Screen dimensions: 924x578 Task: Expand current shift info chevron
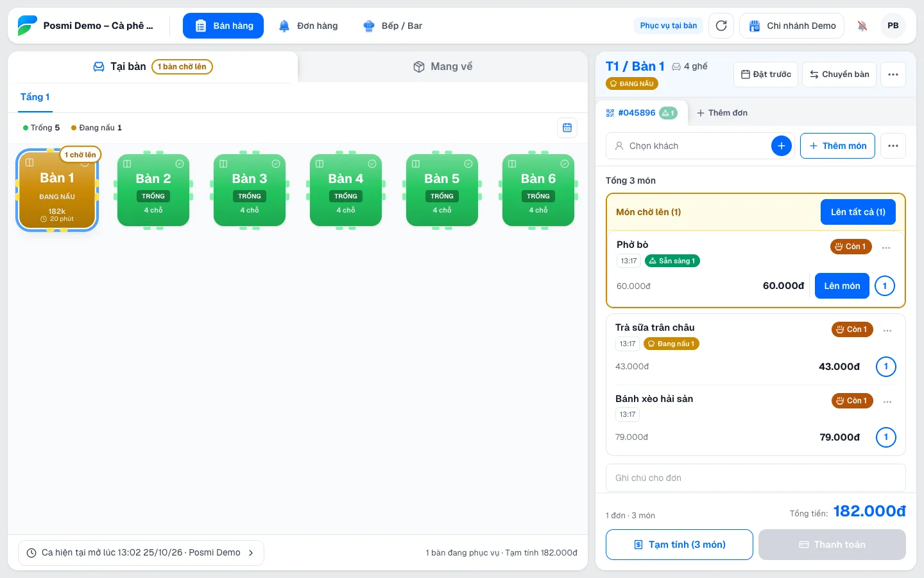251,553
